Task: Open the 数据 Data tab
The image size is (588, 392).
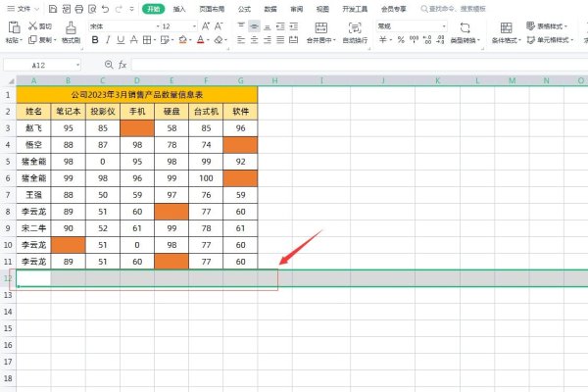Action: pyautogui.click(x=270, y=9)
